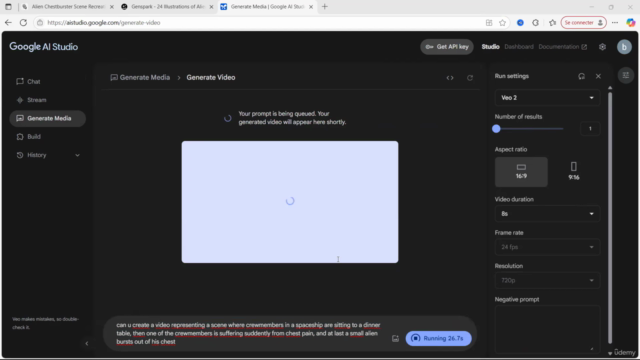The height and width of the screenshot is (360, 640).
Task: Click the "Generate Video" breadcrumb text
Action: [x=211, y=78]
